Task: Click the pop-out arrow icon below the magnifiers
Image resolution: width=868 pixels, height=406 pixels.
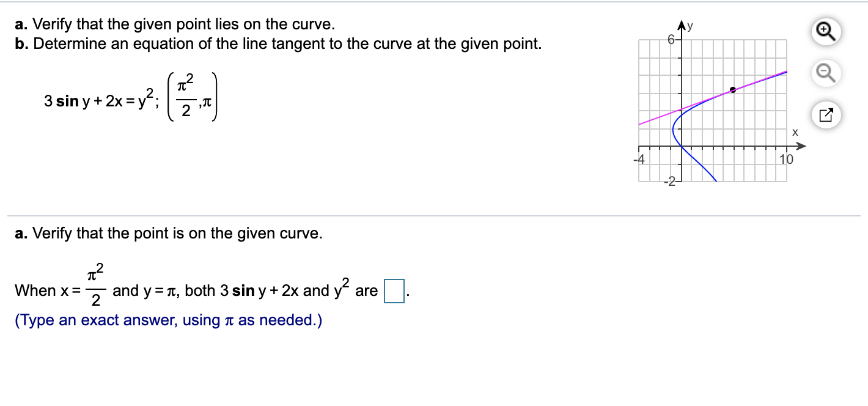Action: click(826, 115)
